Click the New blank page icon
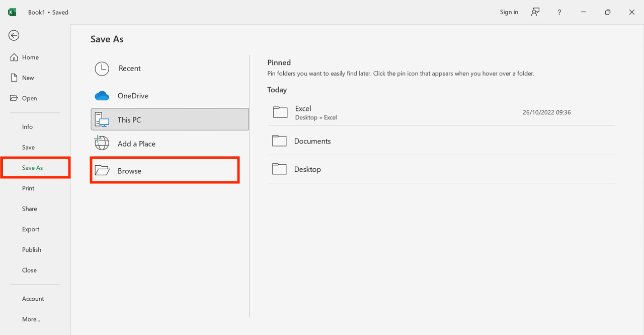Screen dimensions: 644x335 tap(14, 78)
